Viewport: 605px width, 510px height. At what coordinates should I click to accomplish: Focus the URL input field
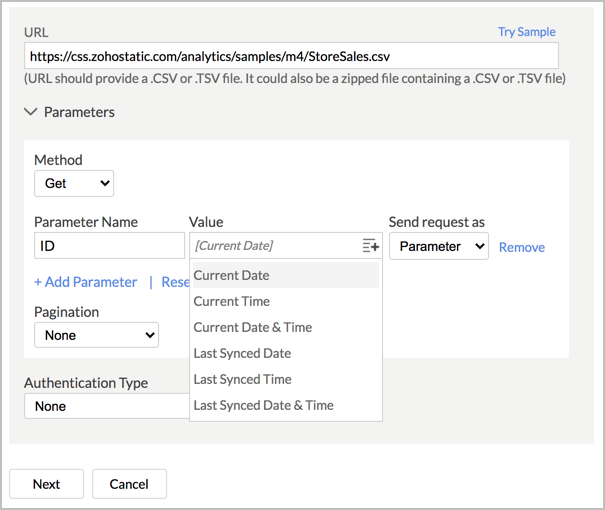point(291,56)
